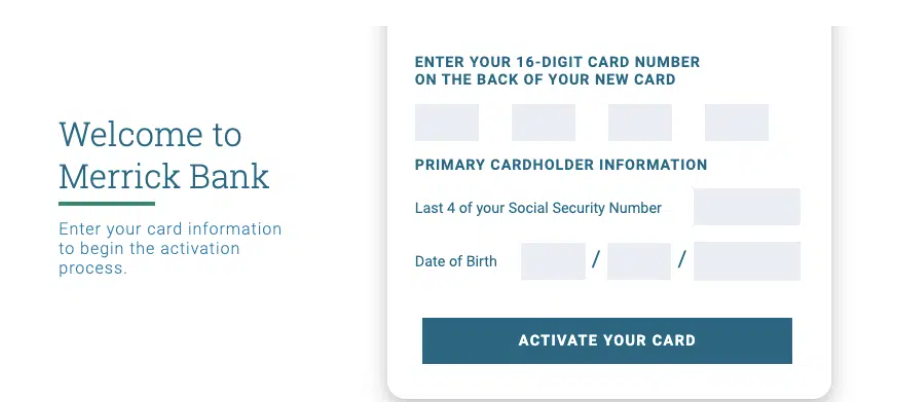Image resolution: width=901 pixels, height=416 pixels.
Task: Click the first card number segment field
Action: [447, 123]
